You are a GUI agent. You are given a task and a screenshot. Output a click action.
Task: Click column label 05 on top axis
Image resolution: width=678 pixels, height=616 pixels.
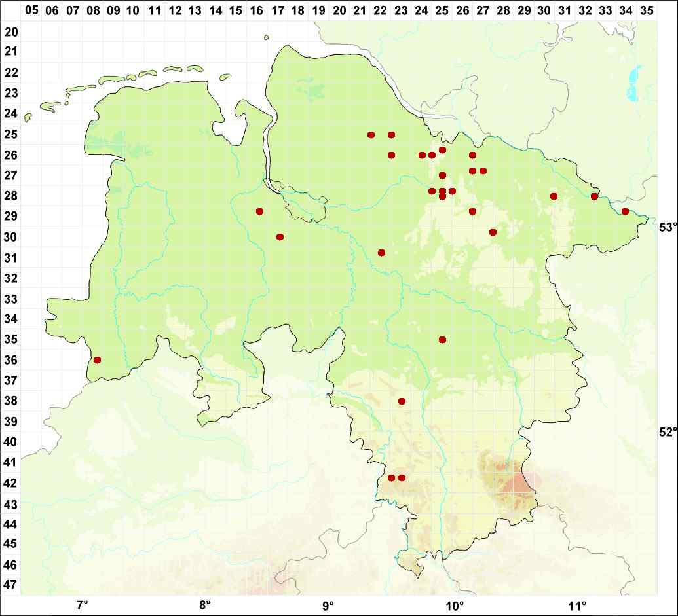tap(31, 10)
